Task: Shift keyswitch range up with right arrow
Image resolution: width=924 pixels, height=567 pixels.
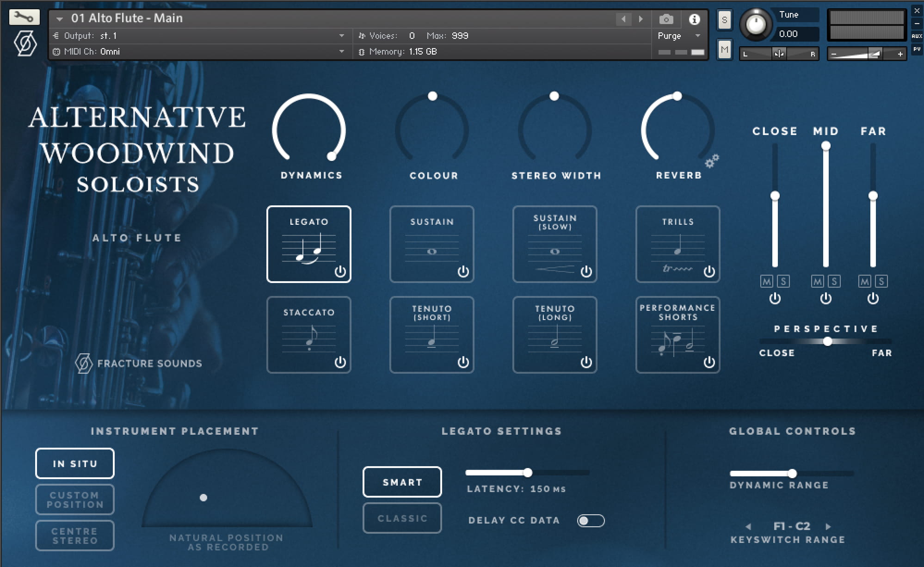Action: point(828,526)
